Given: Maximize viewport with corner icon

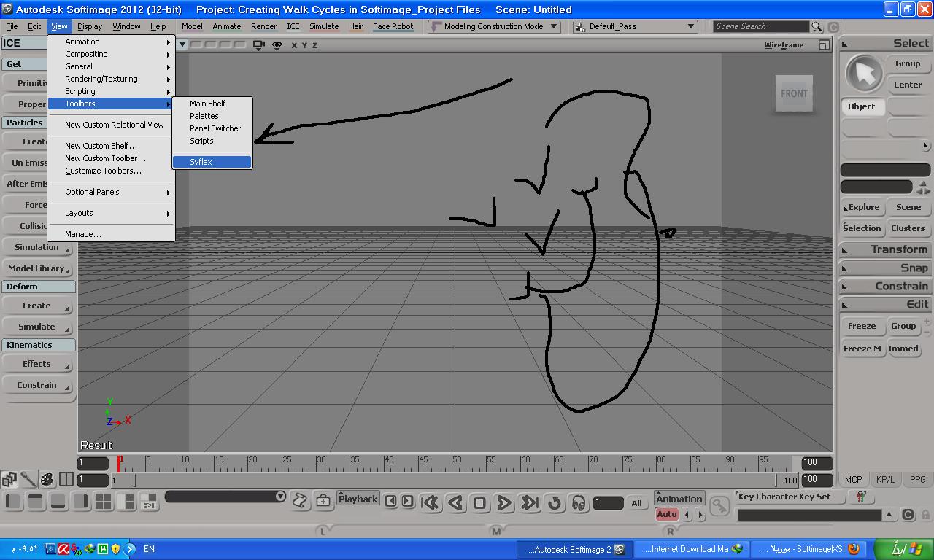Looking at the screenshot, I should 824,44.
